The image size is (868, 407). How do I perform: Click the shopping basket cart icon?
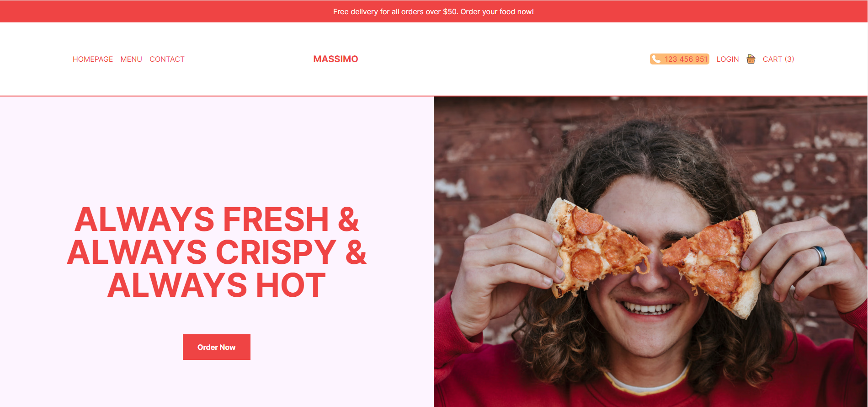[751, 59]
